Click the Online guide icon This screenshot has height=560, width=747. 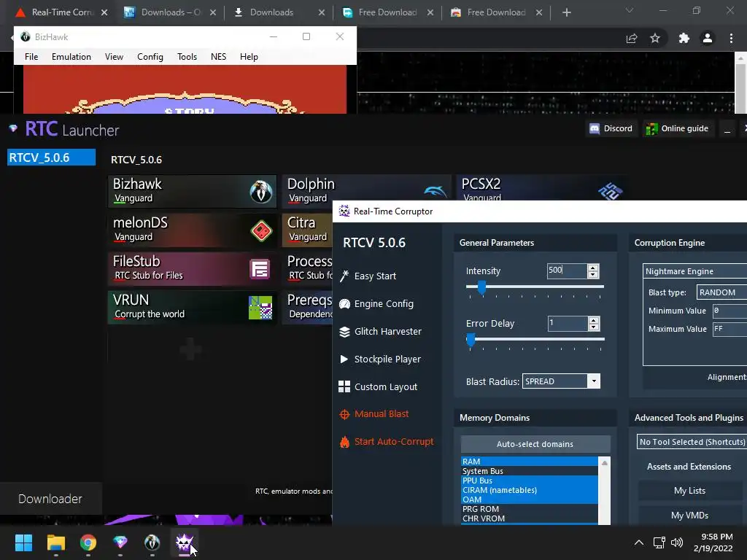coord(651,128)
